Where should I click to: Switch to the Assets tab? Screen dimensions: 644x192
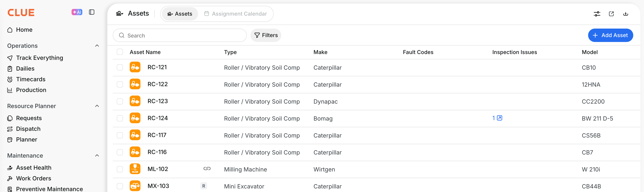click(180, 14)
